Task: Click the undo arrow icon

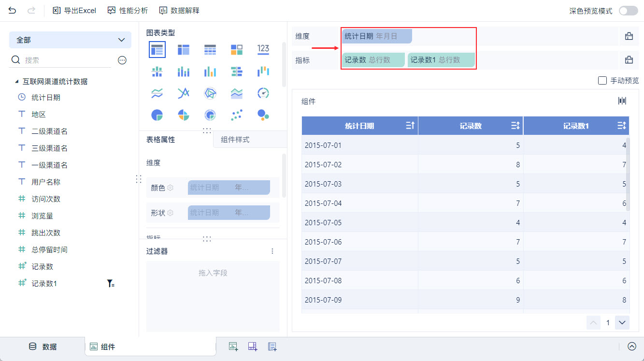Action: pyautogui.click(x=12, y=10)
